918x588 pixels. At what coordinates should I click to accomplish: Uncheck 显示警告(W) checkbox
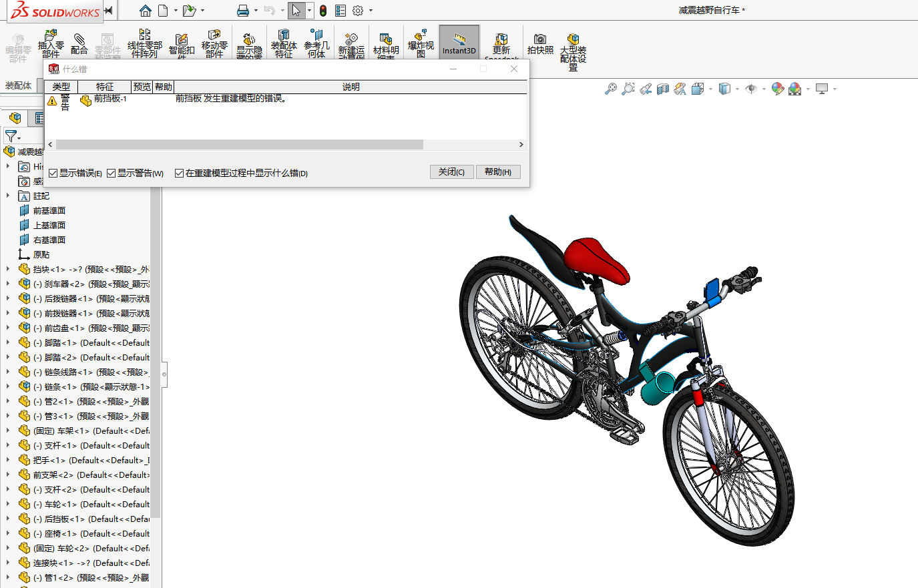click(x=111, y=174)
